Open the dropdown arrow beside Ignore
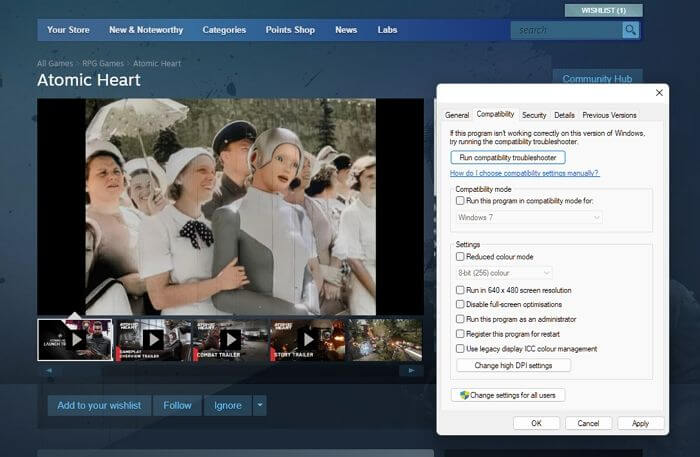 click(x=260, y=405)
